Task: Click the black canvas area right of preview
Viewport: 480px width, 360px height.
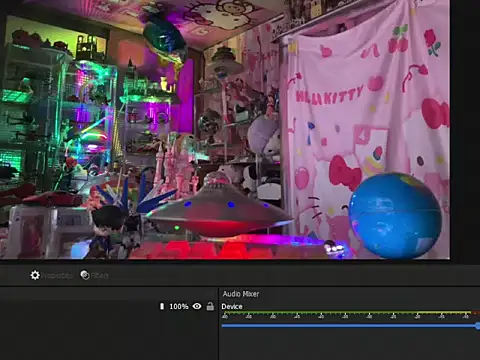Action: point(465,129)
